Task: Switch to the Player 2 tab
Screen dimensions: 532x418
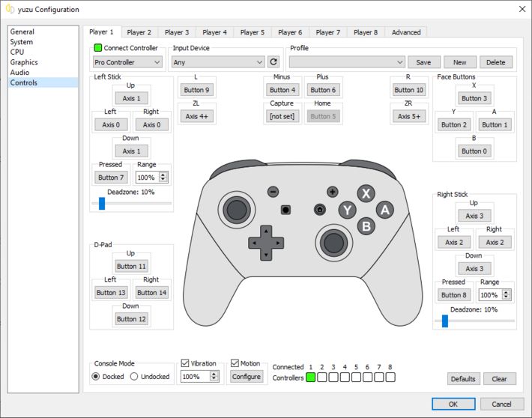Action: pyautogui.click(x=139, y=32)
